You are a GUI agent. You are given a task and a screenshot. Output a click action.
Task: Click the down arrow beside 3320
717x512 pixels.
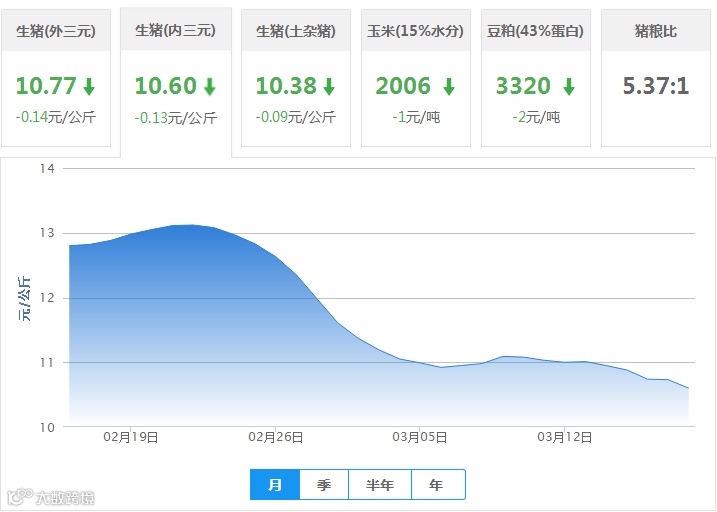click(x=569, y=86)
